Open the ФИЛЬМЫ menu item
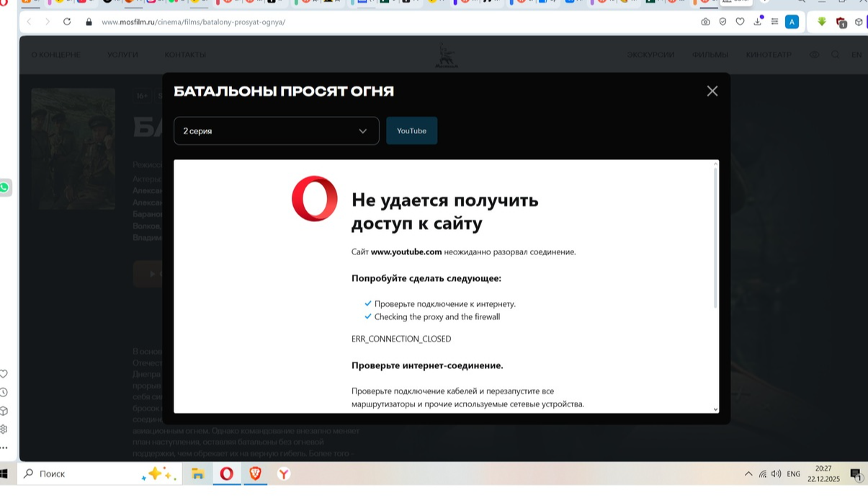Screen dimensions: 868x498 [x=710, y=55]
